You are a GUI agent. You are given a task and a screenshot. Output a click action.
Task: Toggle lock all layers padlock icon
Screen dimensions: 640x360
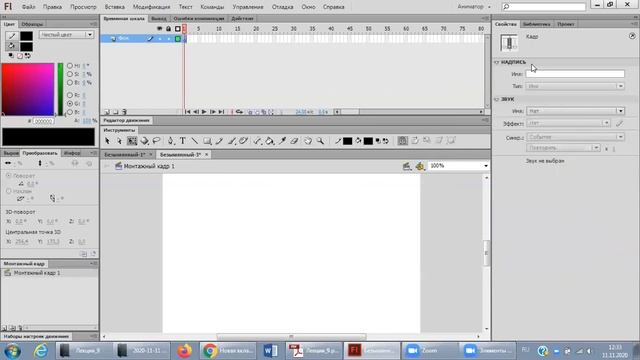tap(168, 29)
